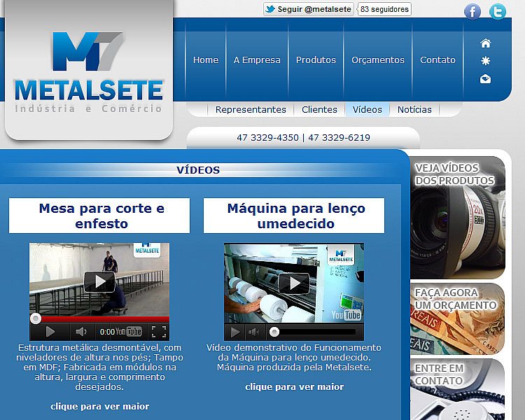The height and width of the screenshot is (420, 525).
Task: Open the A Empresa menu item
Action: pos(257,60)
